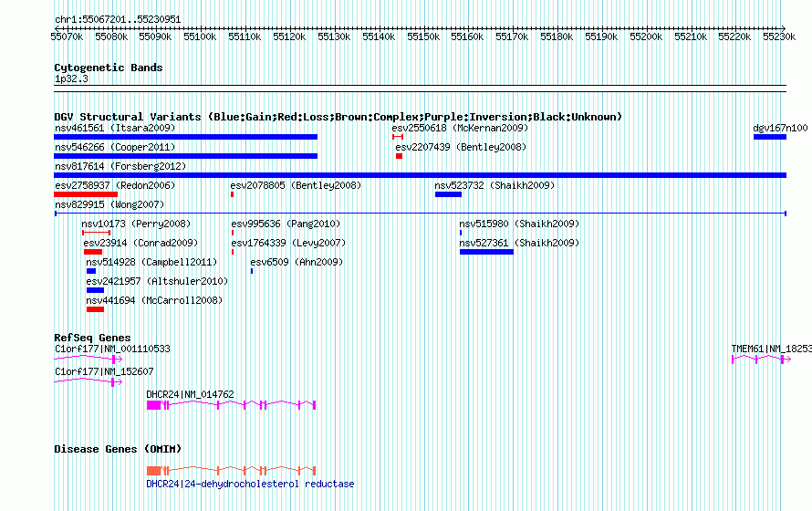Click the magenta DHCR24 RefSeq gene model
This screenshot has width=812, height=511.
231,405
